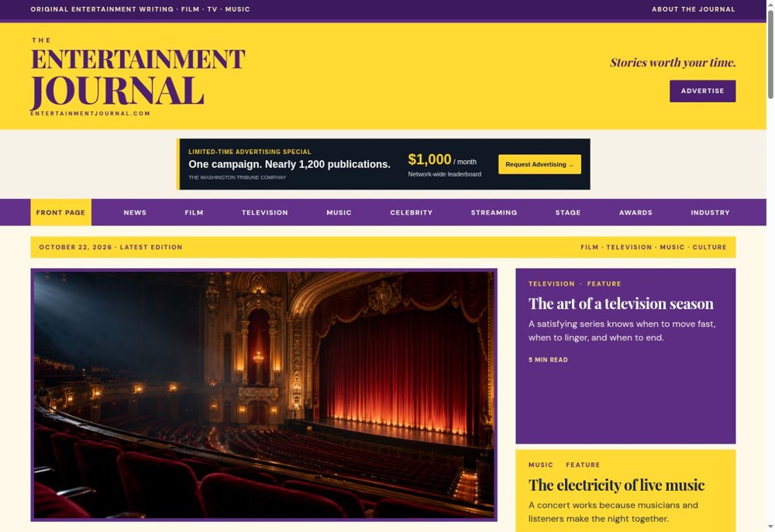Open the Film section
775x532 pixels.
[194, 212]
